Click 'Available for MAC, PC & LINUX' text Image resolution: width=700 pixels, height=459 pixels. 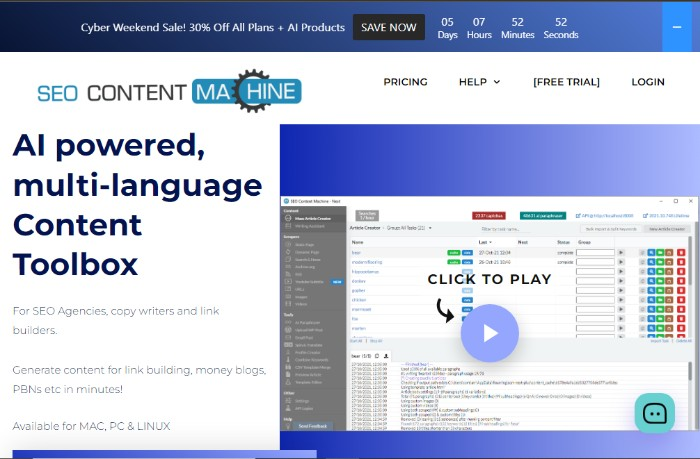point(92,426)
